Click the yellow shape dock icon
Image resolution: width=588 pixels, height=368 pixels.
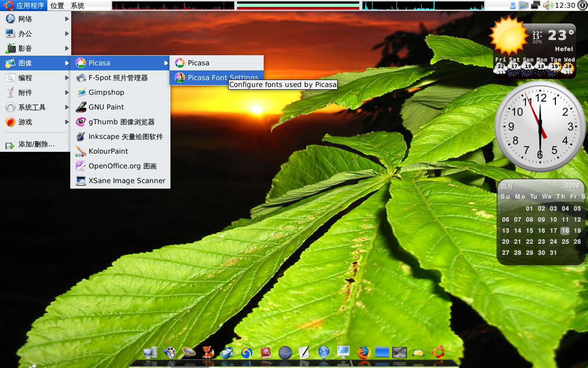(418, 353)
